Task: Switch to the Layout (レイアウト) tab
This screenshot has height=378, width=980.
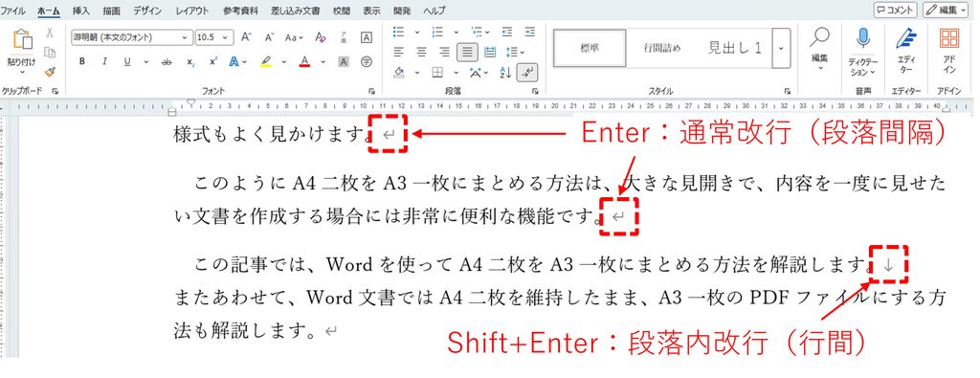Action: (192, 11)
